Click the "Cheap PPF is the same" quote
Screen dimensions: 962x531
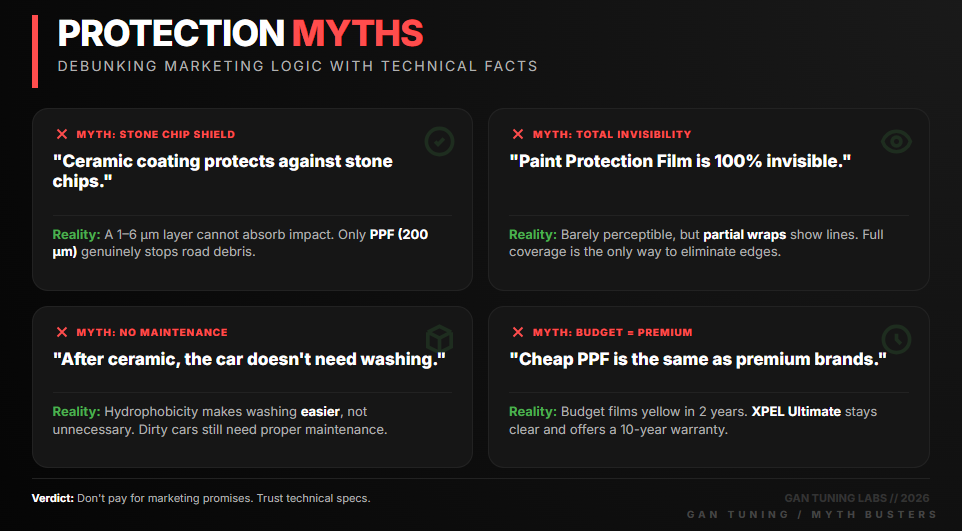[697, 359]
